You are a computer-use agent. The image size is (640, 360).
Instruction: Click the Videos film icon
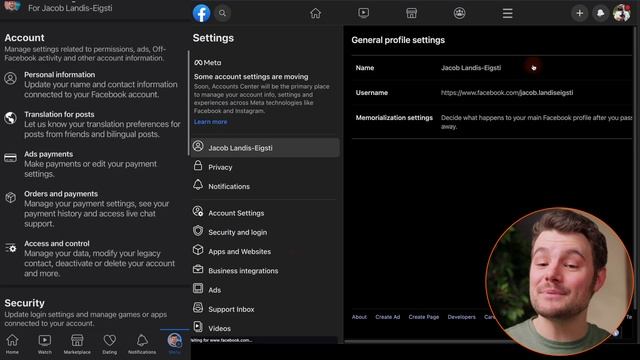click(x=198, y=327)
